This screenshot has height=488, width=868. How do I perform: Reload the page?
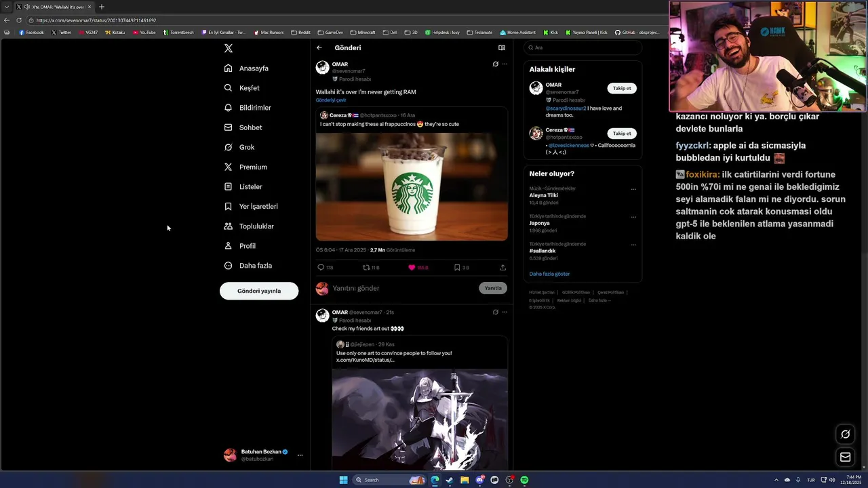coord(19,20)
